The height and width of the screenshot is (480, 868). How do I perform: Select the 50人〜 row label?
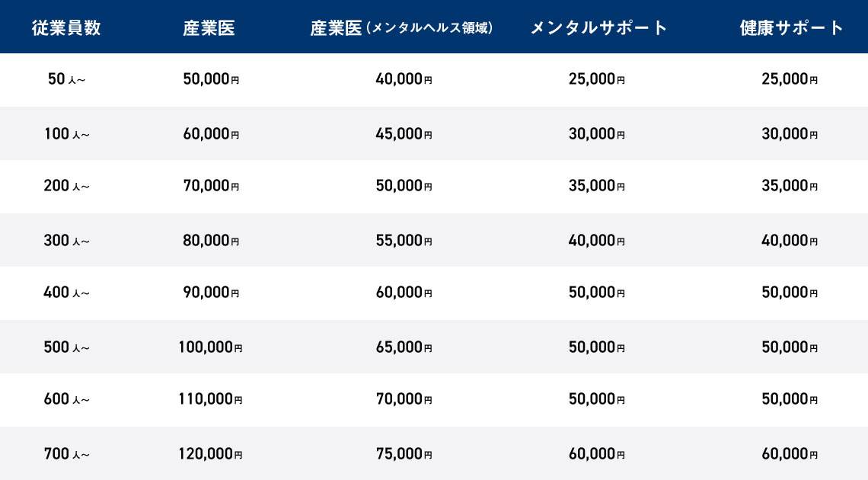click(66, 79)
